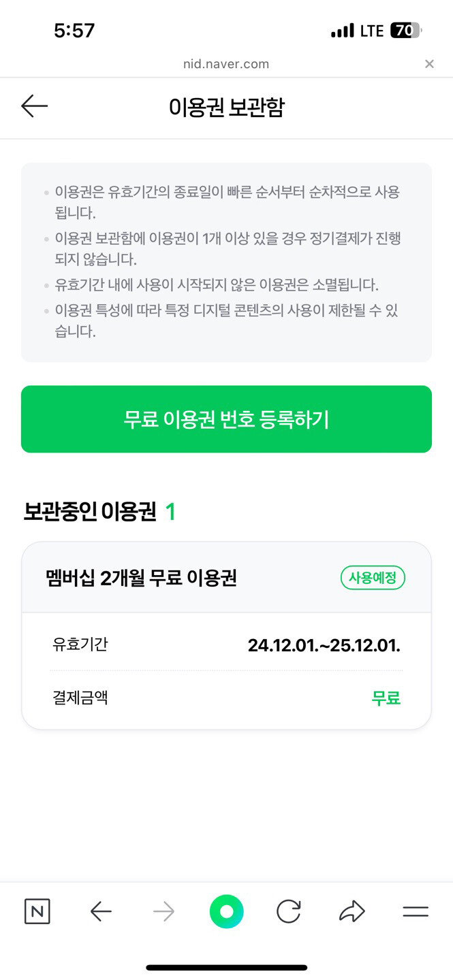Open the hamburger menu in the bottom toolbar

[416, 912]
